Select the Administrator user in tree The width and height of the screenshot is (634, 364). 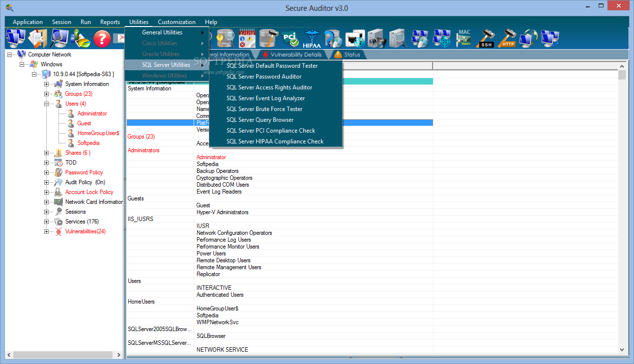(92, 113)
